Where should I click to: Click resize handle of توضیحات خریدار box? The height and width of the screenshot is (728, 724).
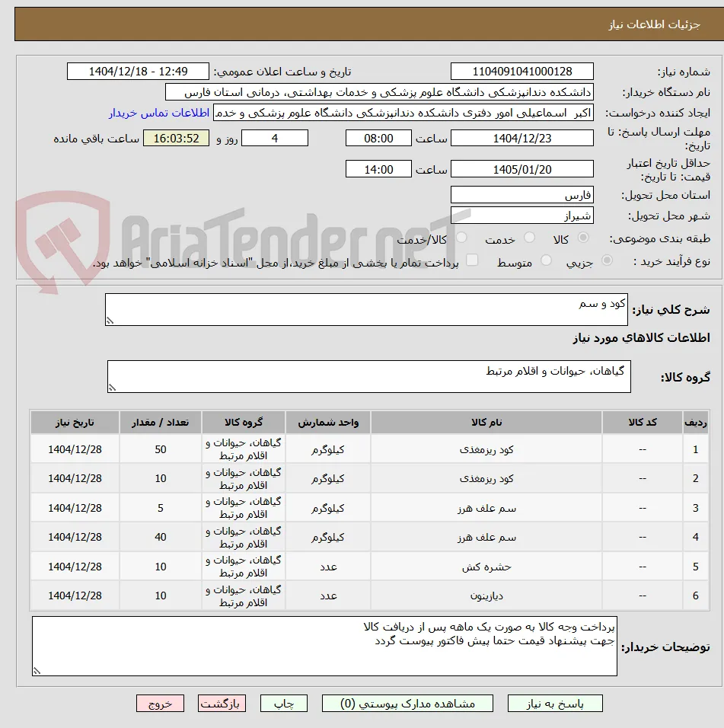(x=37, y=671)
